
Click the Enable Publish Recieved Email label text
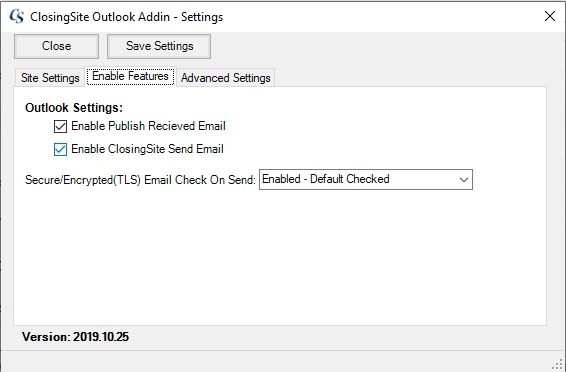148,126
